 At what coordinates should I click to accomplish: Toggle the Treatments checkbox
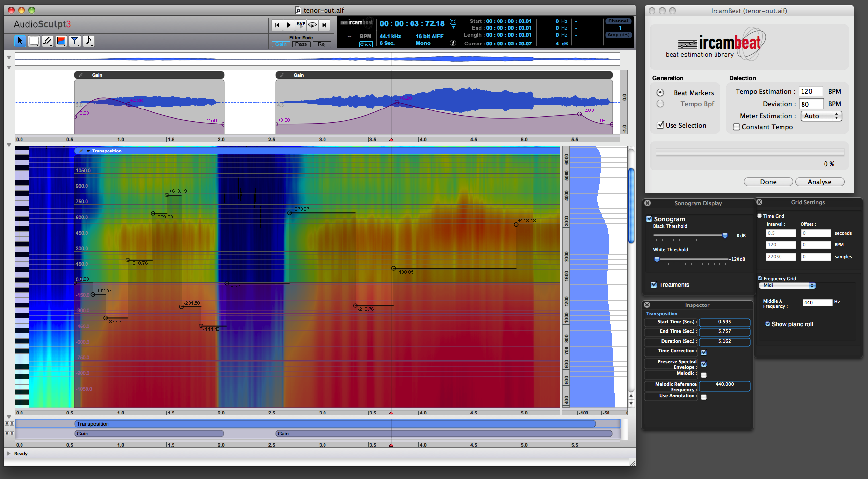[654, 284]
